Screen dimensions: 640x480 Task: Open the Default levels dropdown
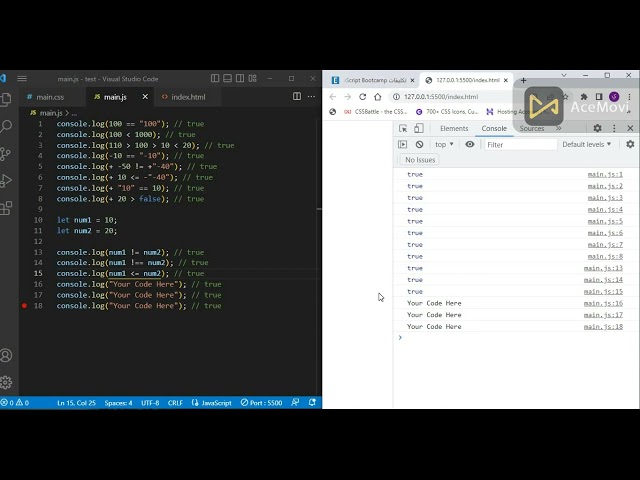point(587,144)
